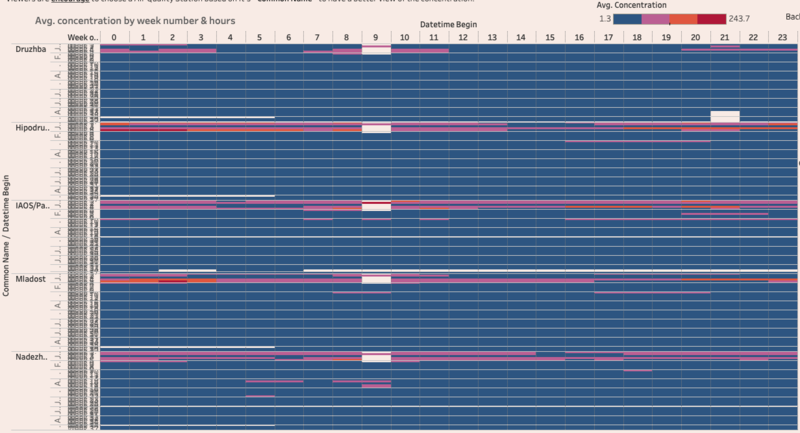
Task: Click hour 23 column header
Action: [x=783, y=37]
